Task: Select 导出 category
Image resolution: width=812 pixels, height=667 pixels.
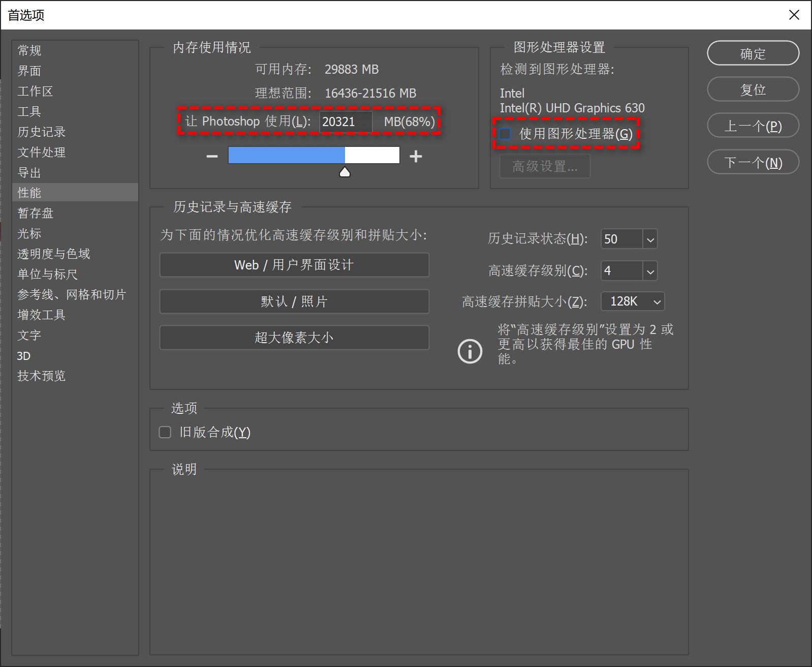Action: coord(75,172)
